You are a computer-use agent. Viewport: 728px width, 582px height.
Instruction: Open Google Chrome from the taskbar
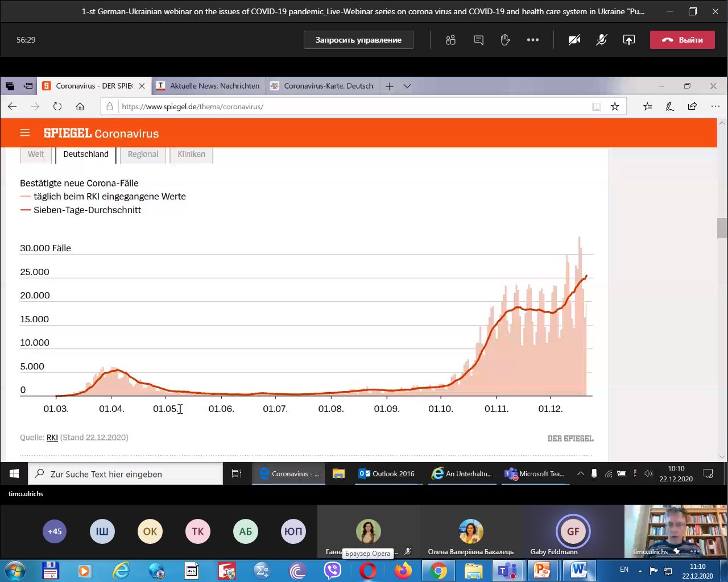(x=438, y=570)
